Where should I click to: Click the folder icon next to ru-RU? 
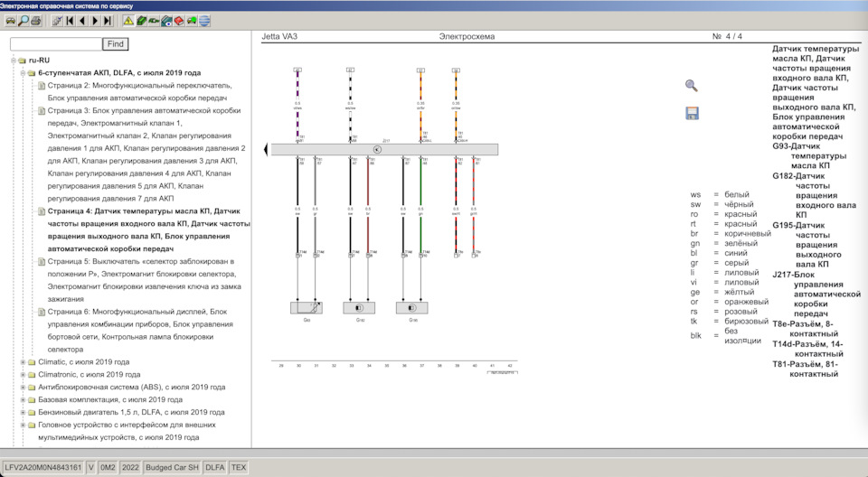click(x=22, y=61)
